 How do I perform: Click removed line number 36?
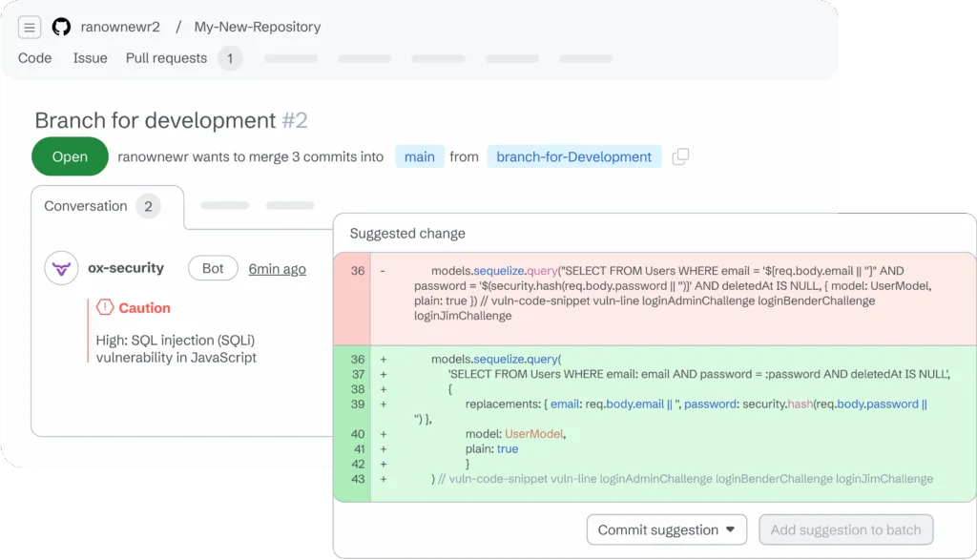tap(358, 271)
